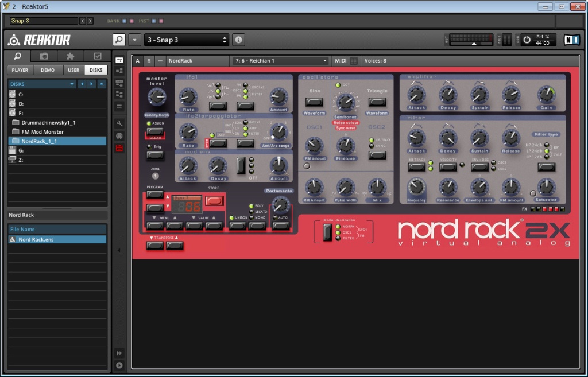Image resolution: width=588 pixels, height=377 pixels.
Task: Click the MIDI grid icon in instrument header
Action: [354, 61]
